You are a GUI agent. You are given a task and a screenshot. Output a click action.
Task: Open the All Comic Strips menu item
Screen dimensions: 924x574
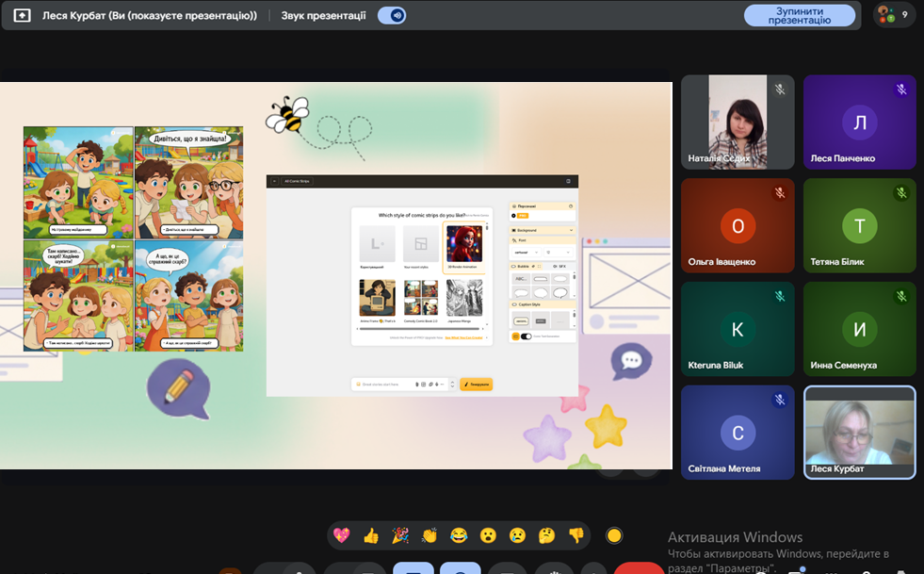tap(297, 181)
